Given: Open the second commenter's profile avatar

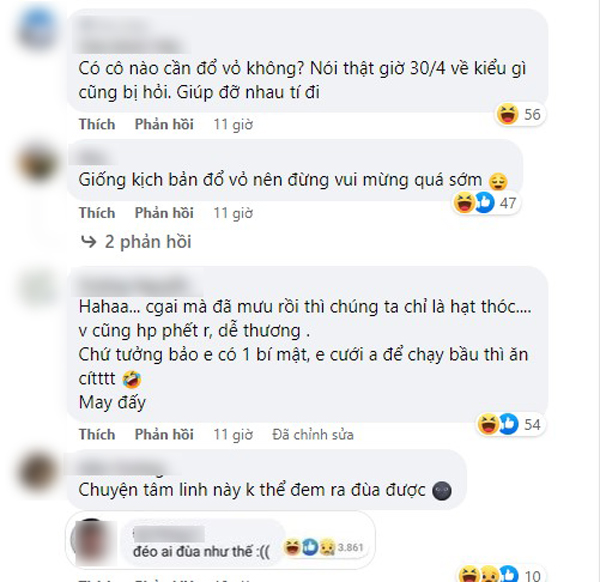Looking at the screenshot, I should coord(38,163).
